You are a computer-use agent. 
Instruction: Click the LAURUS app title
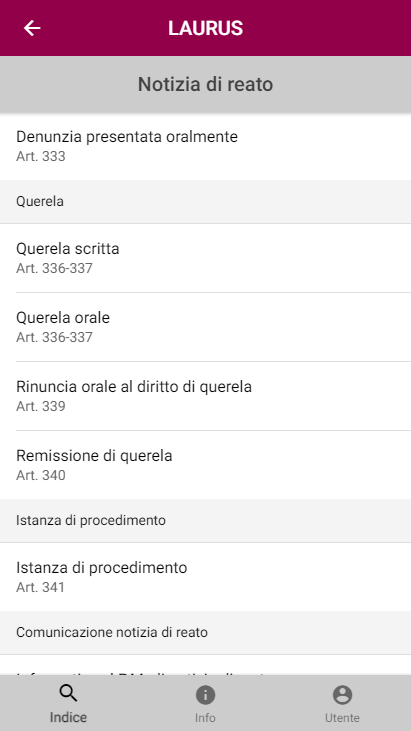(206, 28)
